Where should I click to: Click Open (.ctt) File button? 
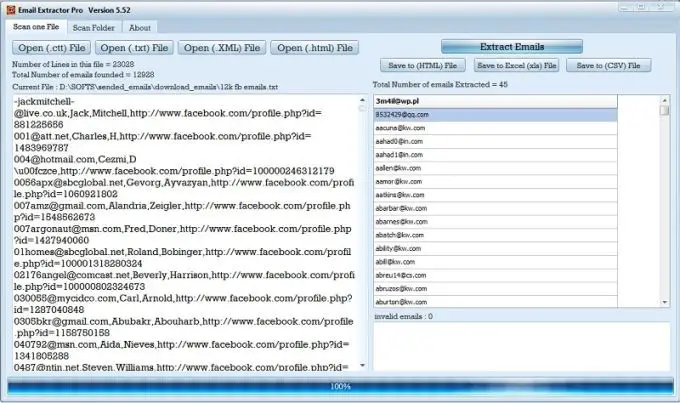52,48
